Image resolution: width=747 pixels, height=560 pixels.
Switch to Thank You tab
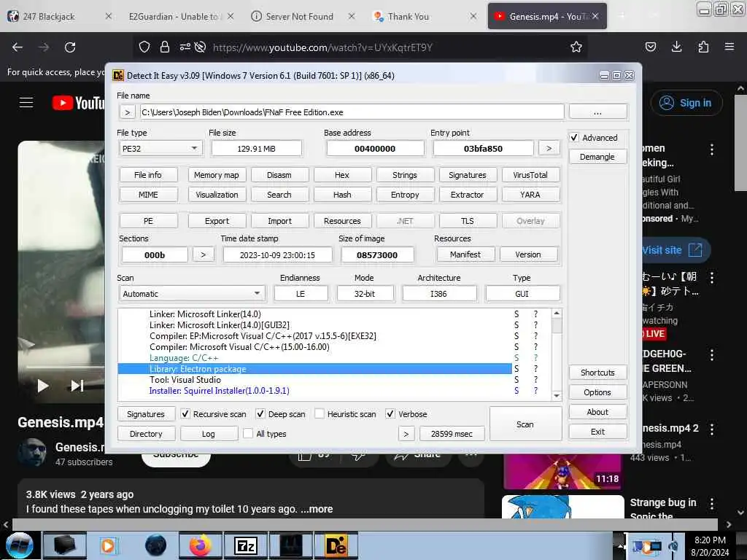pos(425,16)
